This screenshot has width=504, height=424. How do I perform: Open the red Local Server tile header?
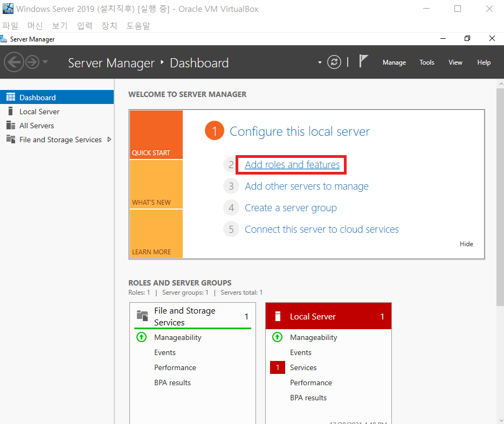pyautogui.click(x=328, y=316)
